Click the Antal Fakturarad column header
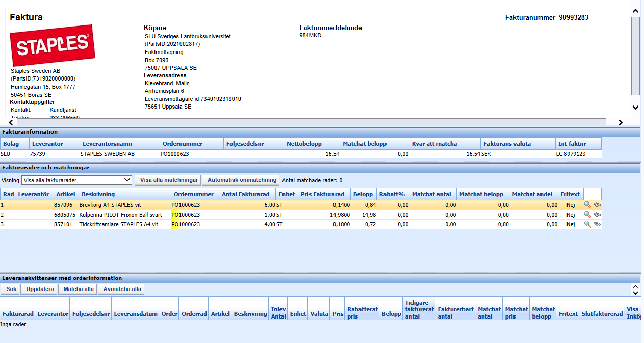The height and width of the screenshot is (343, 644). pos(247,194)
